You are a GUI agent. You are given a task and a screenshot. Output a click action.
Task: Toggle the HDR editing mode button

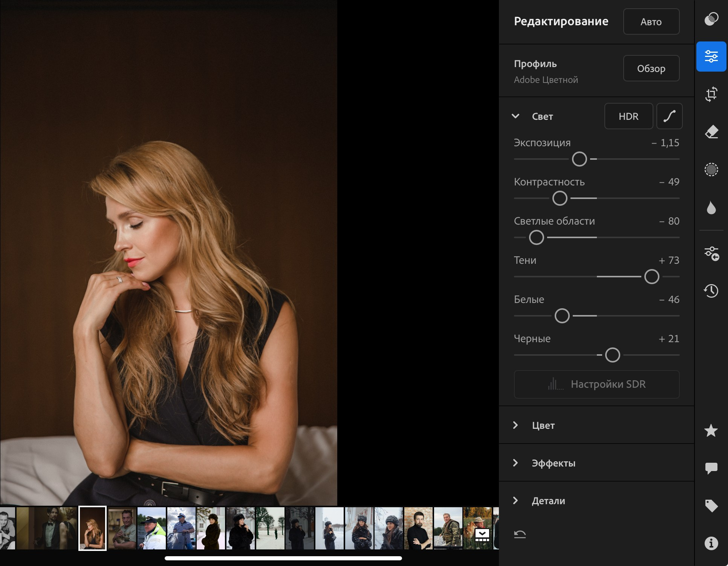pos(629,116)
